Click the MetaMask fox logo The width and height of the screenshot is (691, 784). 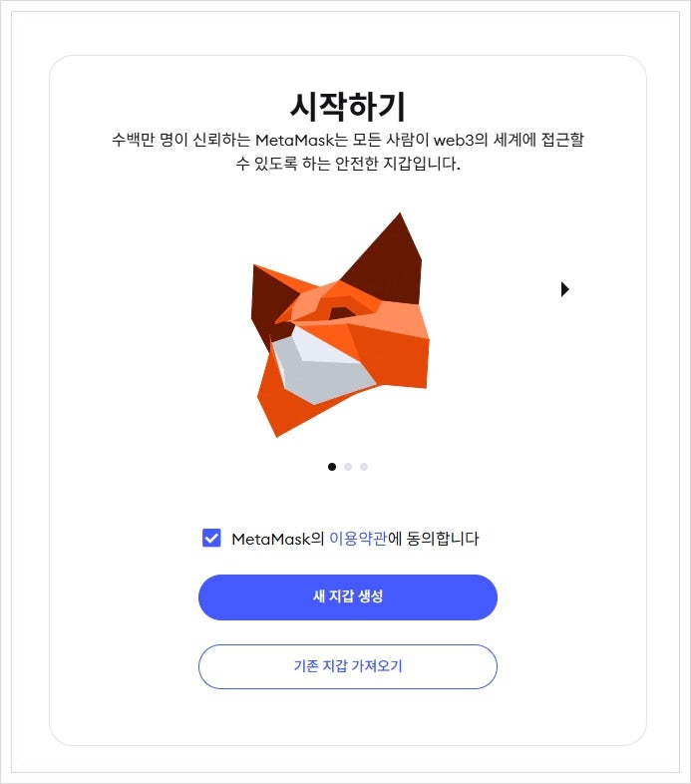click(340, 325)
